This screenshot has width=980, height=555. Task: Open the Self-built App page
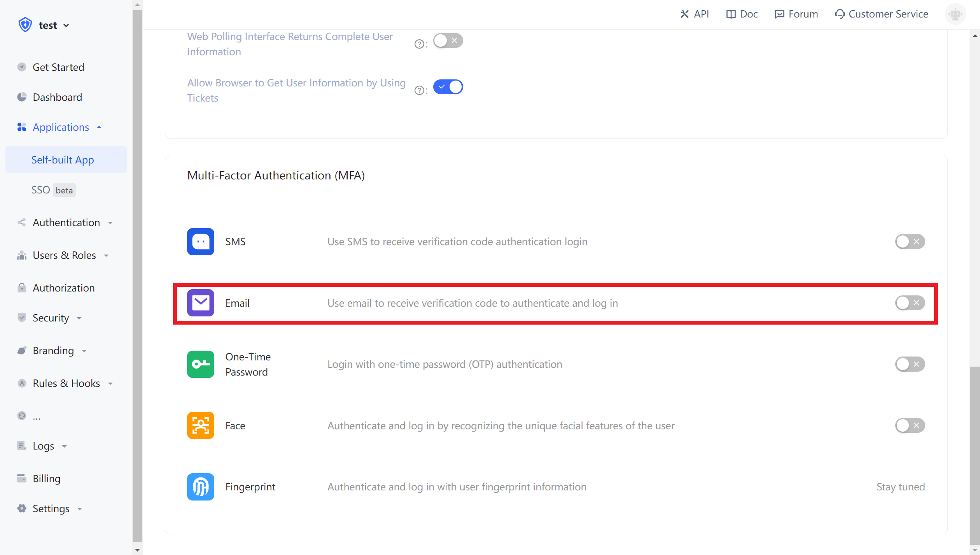pyautogui.click(x=62, y=160)
